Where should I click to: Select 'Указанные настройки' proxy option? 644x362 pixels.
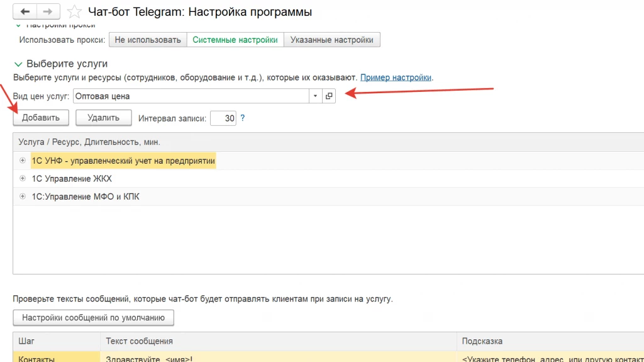coord(332,40)
